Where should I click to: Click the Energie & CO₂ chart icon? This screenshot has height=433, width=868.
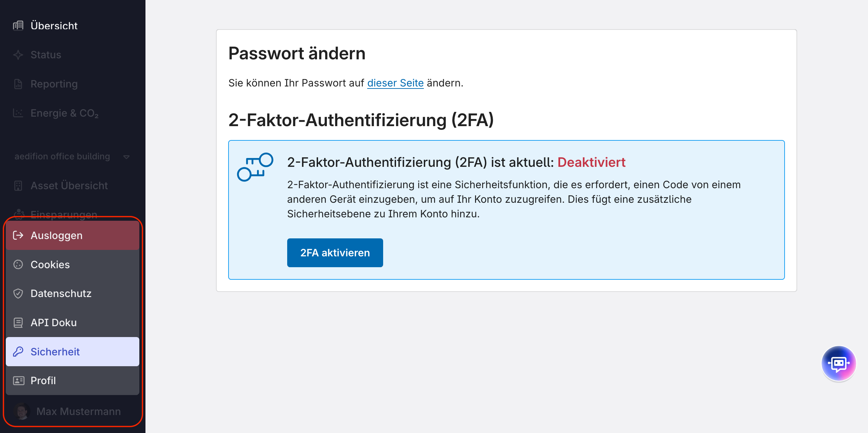tap(18, 113)
